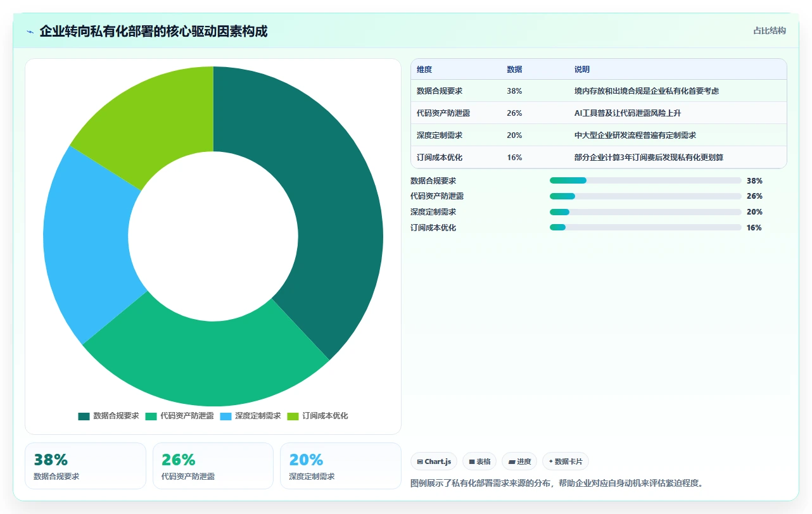Click the icon in the Chart.js tag

(x=420, y=462)
